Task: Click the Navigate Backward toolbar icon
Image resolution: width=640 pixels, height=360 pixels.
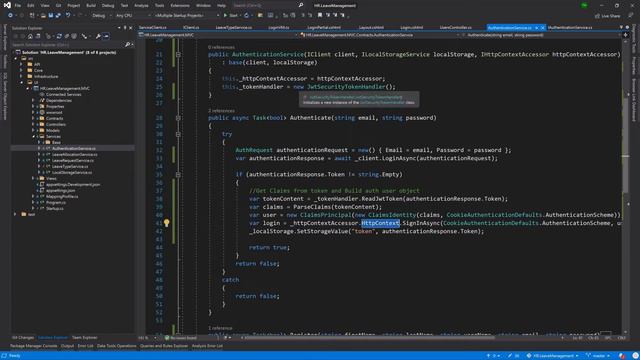Action: coord(10,16)
